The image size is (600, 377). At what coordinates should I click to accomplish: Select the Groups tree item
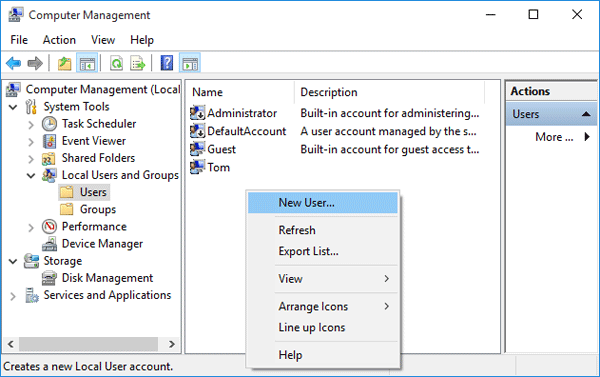[x=98, y=209]
